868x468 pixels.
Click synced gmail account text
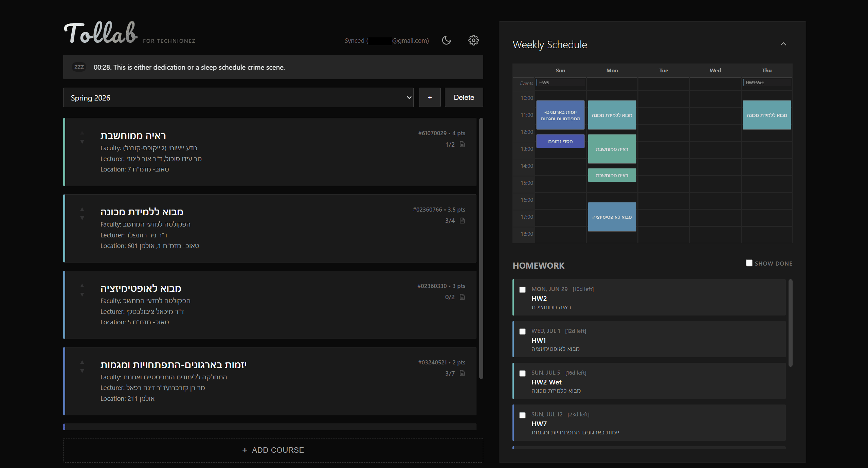pos(386,41)
